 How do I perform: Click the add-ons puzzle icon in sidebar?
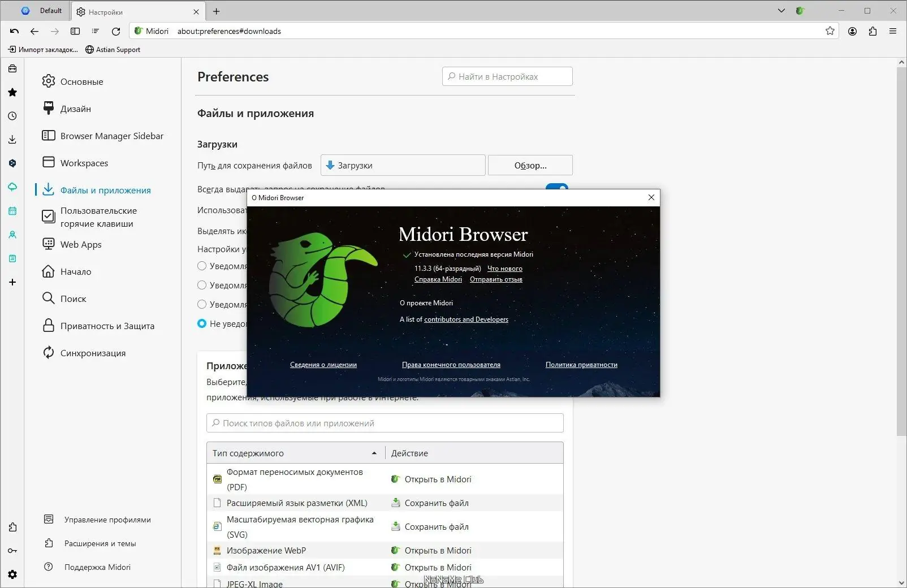pyautogui.click(x=12, y=527)
